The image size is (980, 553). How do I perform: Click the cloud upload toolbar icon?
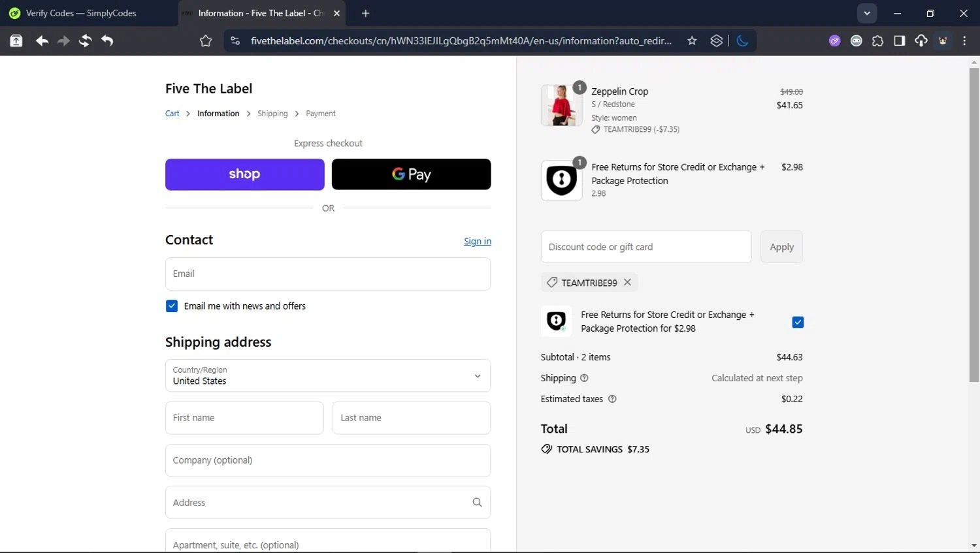coord(921,41)
